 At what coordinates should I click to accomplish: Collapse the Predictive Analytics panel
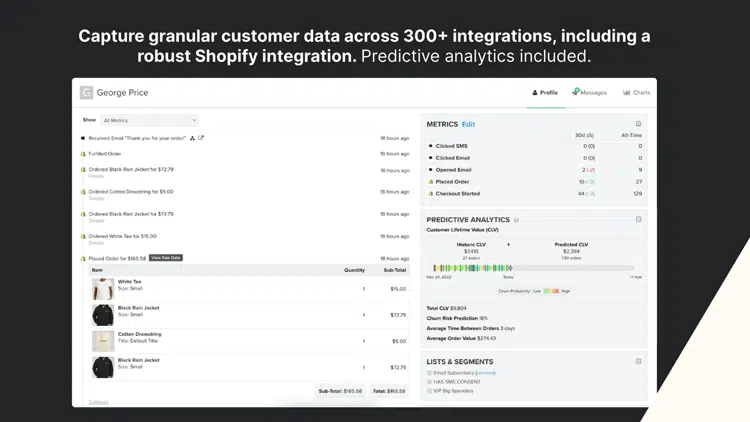click(x=639, y=219)
